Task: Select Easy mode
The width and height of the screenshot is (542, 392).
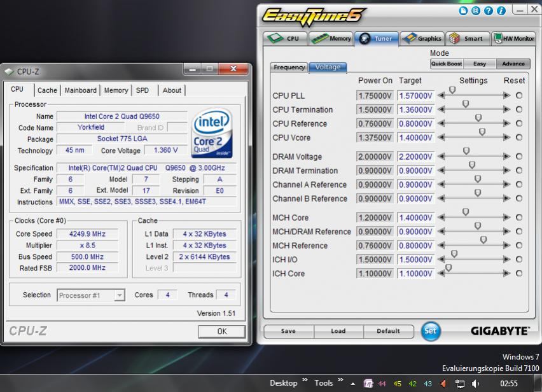Action: pos(480,64)
